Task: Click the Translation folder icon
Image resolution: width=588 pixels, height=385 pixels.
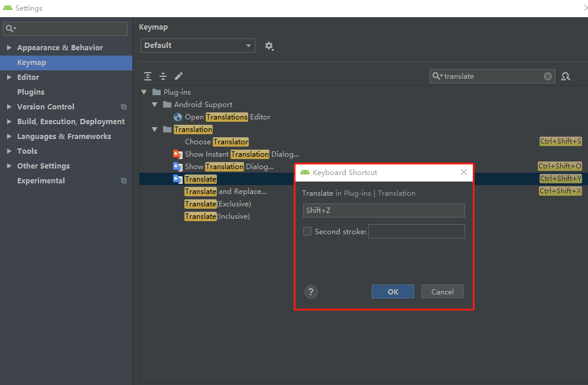Action: 167,130
